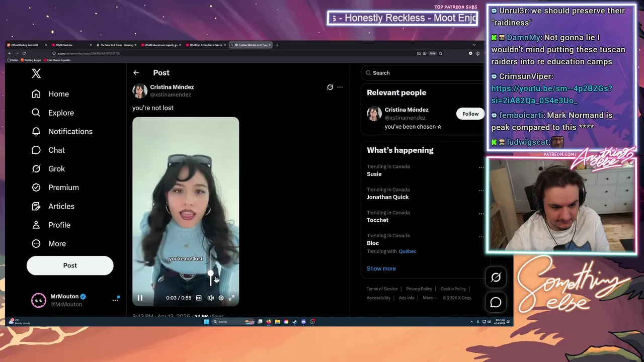
Task: Open Discord from the taskbar
Action: [x=303, y=322]
